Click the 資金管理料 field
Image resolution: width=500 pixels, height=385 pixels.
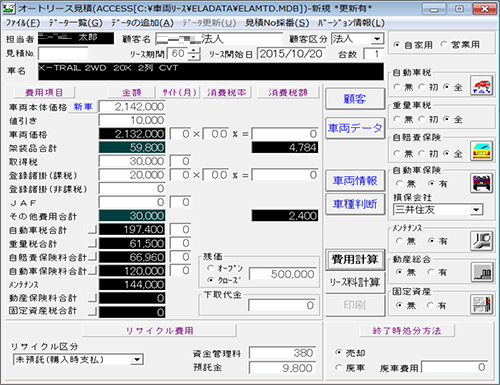(282, 353)
